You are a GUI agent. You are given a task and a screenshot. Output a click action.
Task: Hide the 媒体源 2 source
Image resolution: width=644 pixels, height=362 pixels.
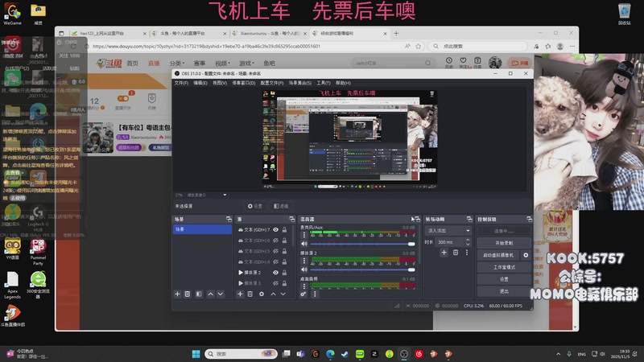tap(275, 273)
